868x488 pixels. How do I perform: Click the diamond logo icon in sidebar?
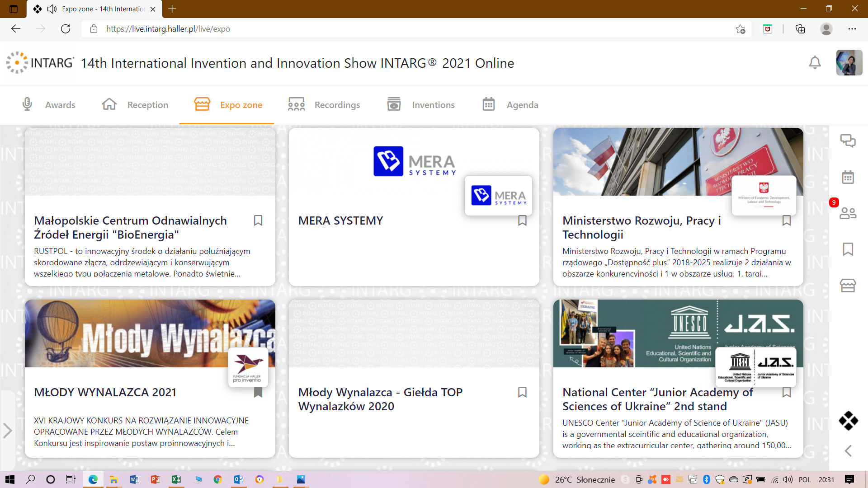848,420
